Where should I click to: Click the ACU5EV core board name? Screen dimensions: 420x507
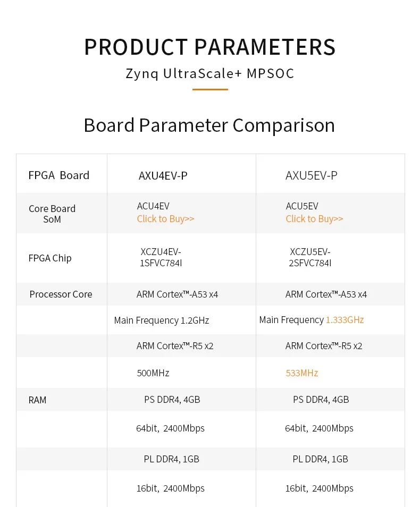[x=302, y=206]
